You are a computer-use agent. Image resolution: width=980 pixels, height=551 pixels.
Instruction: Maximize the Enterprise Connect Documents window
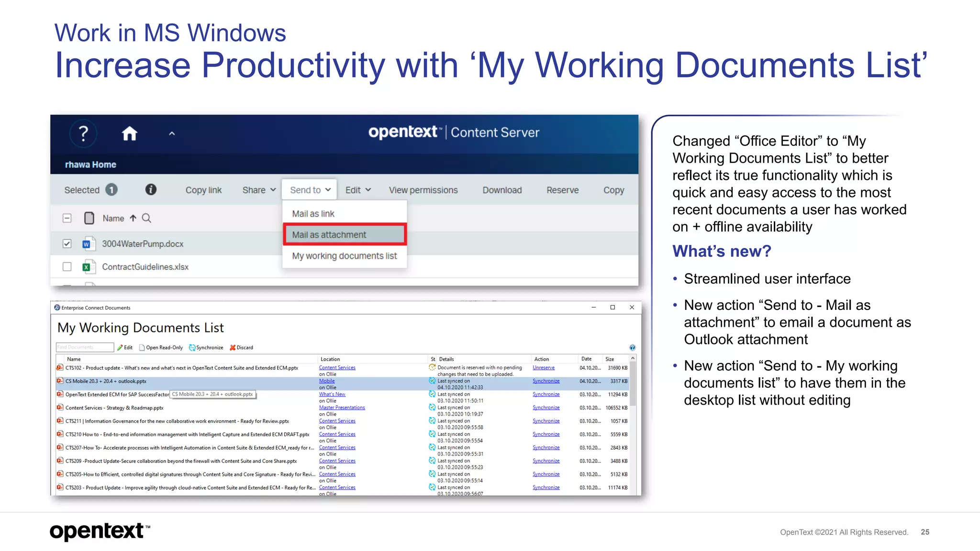point(612,308)
